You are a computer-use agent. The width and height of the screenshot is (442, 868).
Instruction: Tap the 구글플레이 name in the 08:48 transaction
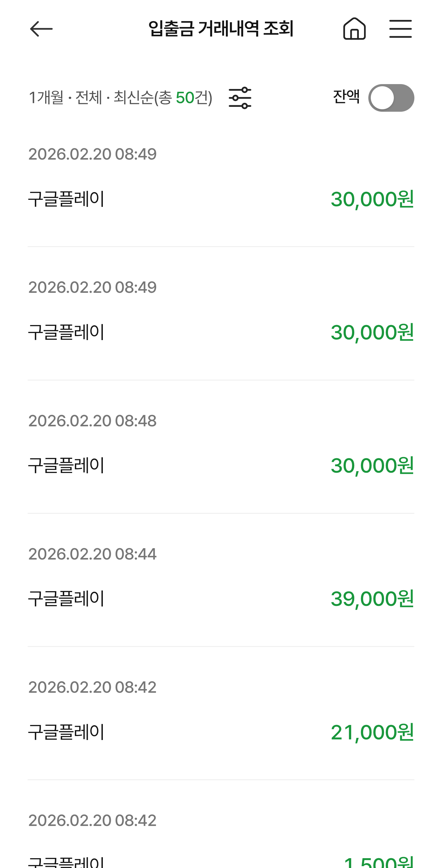[66, 465]
